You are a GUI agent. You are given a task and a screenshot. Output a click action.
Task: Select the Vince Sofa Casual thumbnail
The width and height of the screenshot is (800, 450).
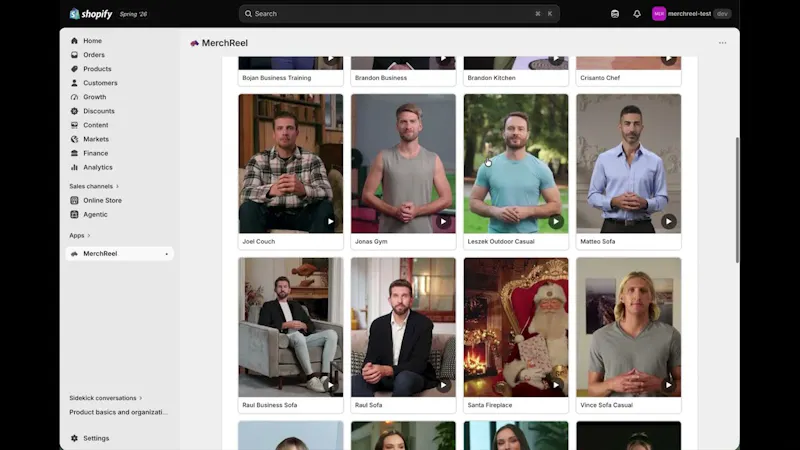[629, 327]
